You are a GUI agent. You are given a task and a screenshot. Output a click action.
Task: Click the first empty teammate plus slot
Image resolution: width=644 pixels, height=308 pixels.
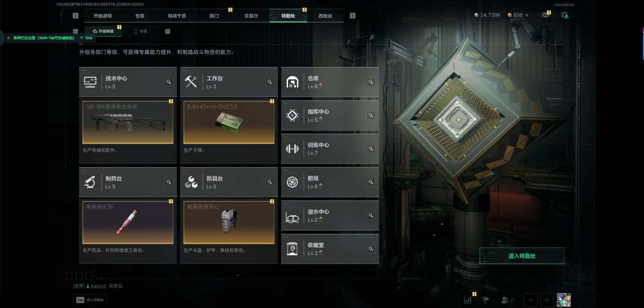pos(530,300)
